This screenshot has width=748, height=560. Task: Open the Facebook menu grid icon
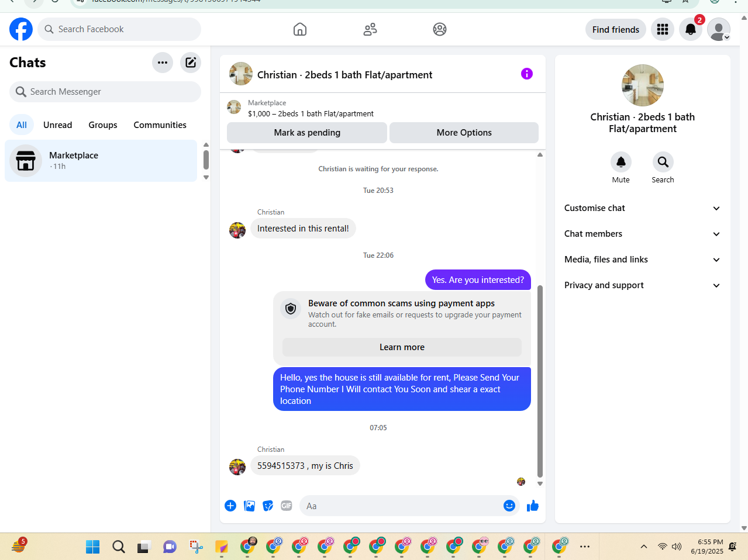(663, 29)
